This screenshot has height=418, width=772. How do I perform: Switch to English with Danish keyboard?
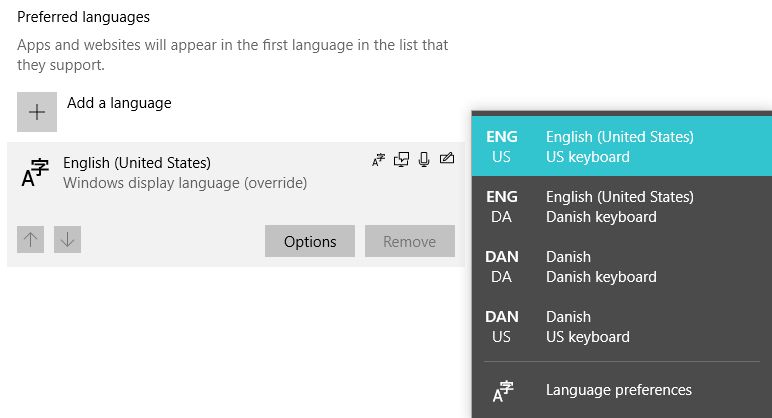(620, 207)
